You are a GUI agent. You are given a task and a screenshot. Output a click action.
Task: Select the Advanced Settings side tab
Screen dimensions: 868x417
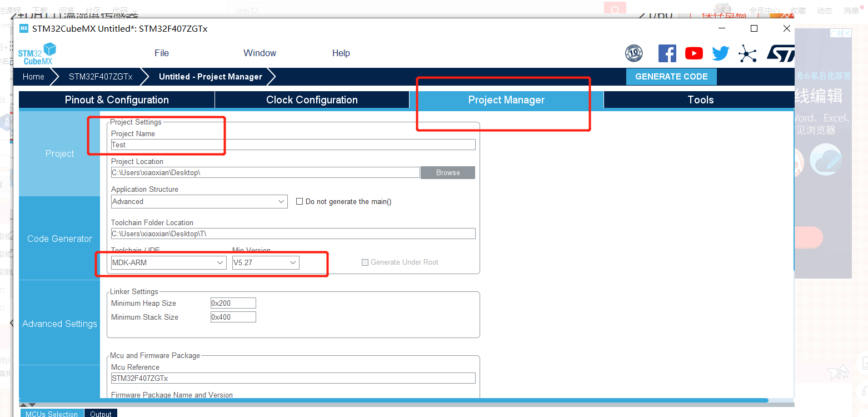[59, 324]
